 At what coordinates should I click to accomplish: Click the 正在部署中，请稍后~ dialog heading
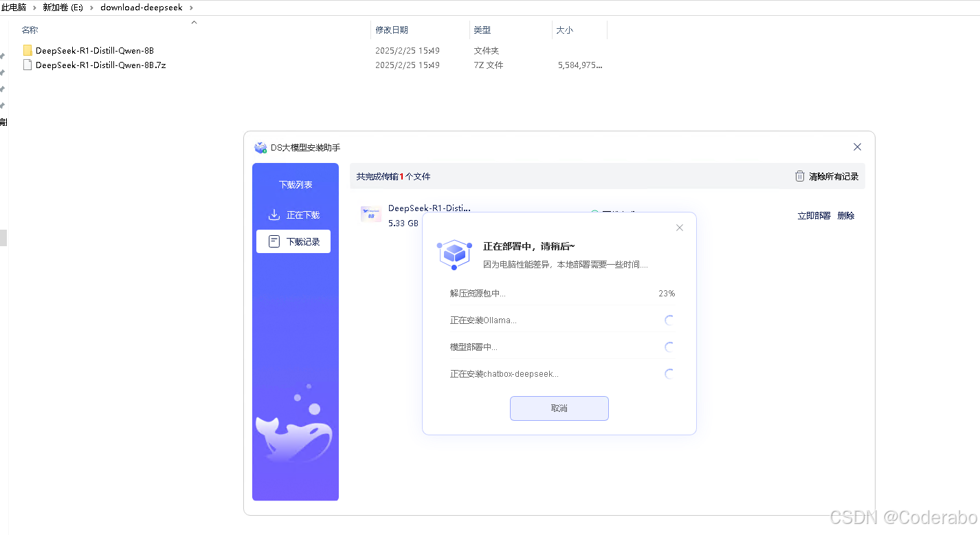[x=529, y=246]
